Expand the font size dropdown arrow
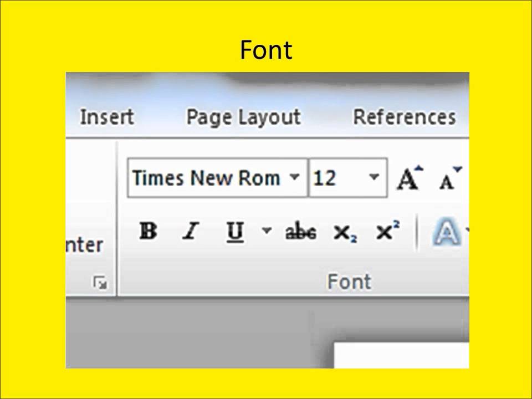 [374, 178]
